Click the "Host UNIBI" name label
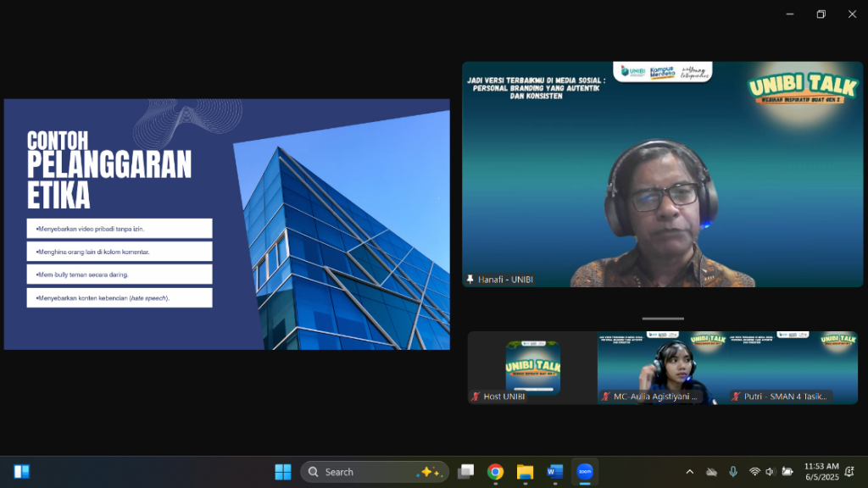The image size is (868, 488). [x=504, y=396]
